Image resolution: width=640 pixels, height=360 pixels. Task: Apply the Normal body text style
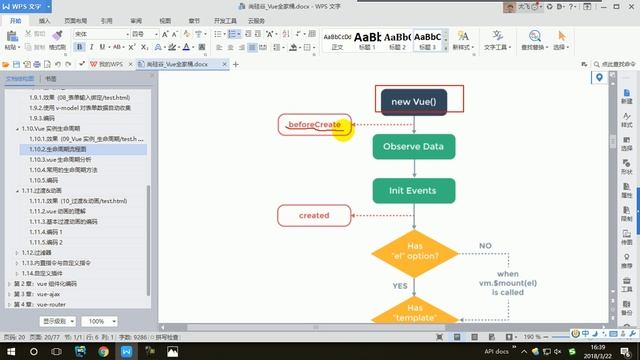pos(337,41)
